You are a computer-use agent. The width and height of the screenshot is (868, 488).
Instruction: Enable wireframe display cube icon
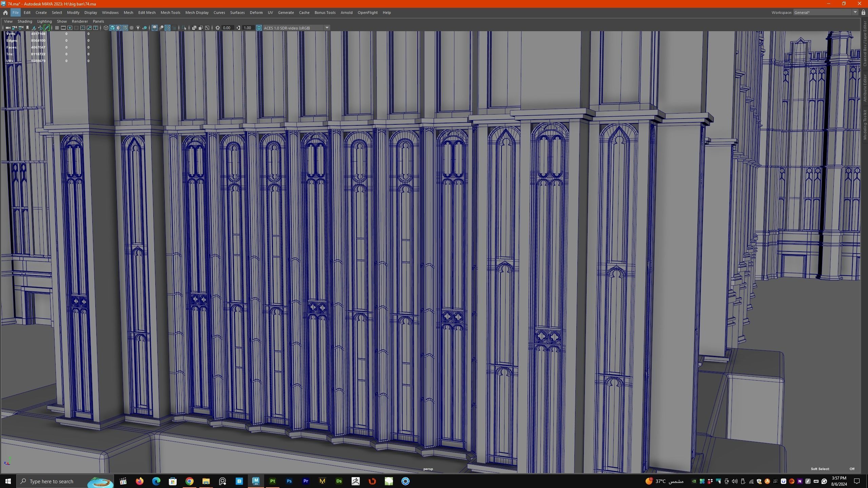tap(106, 28)
